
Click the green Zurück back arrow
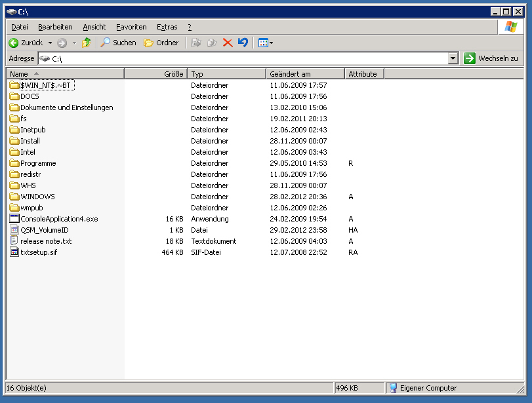click(x=13, y=43)
